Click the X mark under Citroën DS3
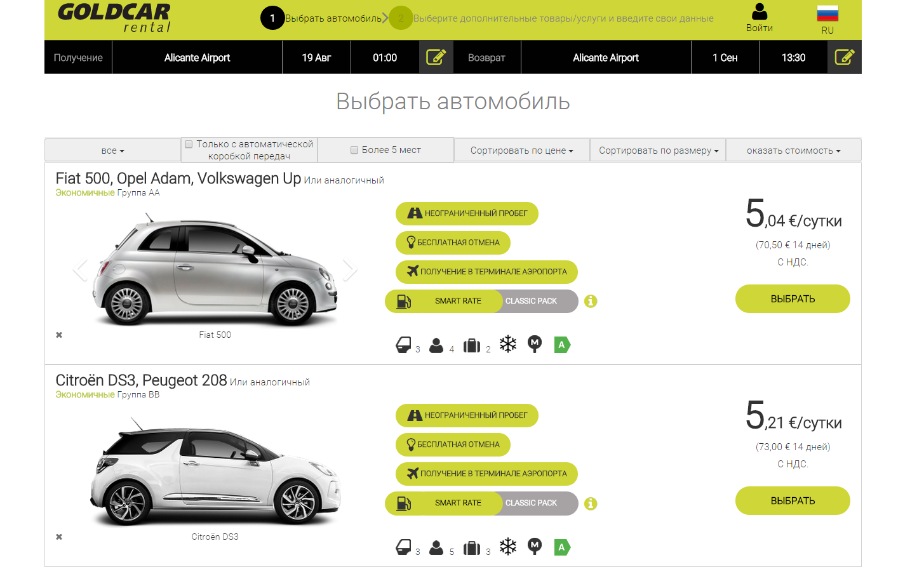 tap(59, 537)
